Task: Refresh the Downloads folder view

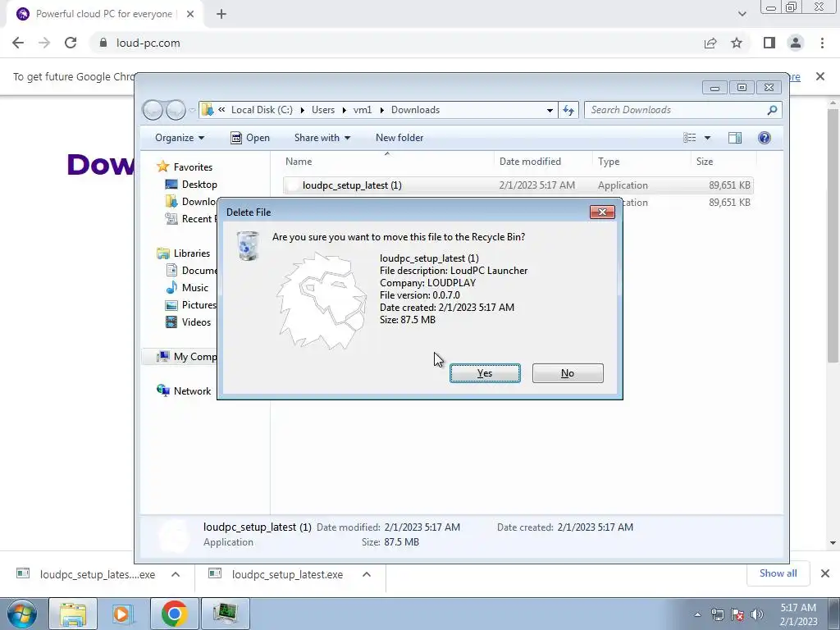Action: pos(568,110)
